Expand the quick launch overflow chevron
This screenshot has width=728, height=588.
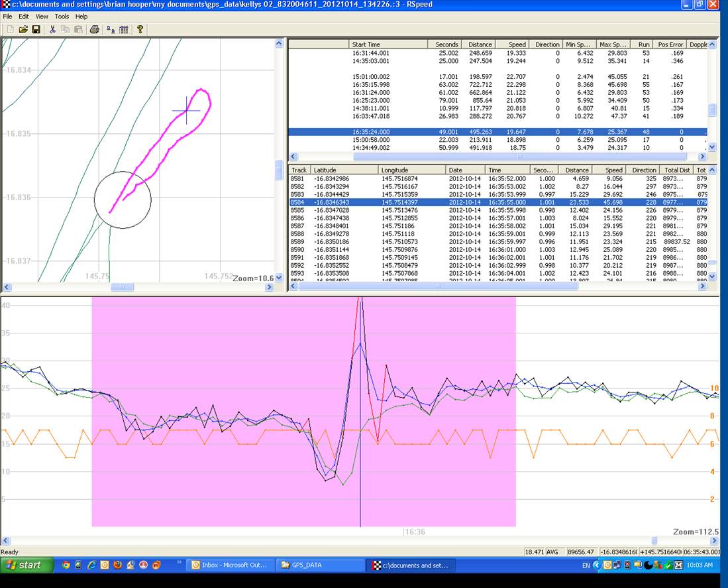coord(179,563)
